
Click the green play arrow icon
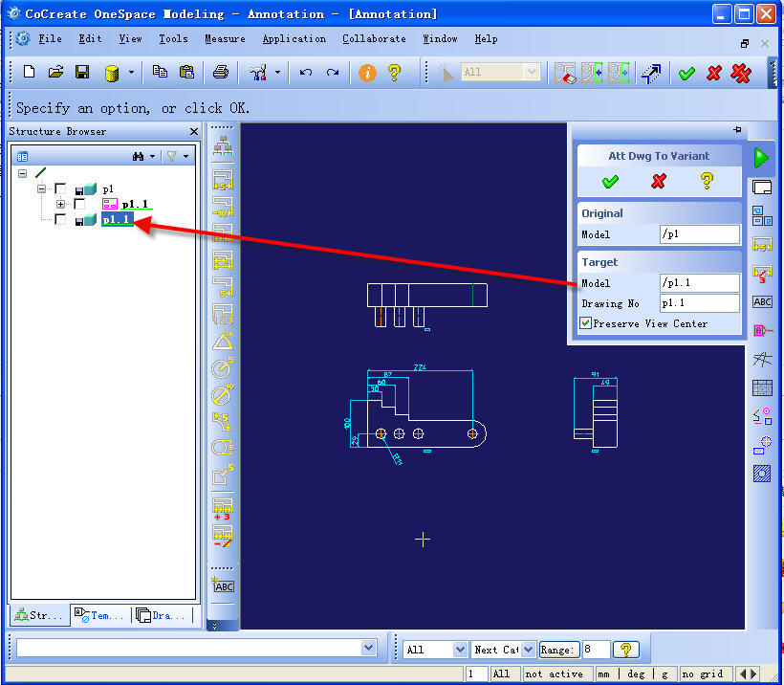click(x=760, y=158)
